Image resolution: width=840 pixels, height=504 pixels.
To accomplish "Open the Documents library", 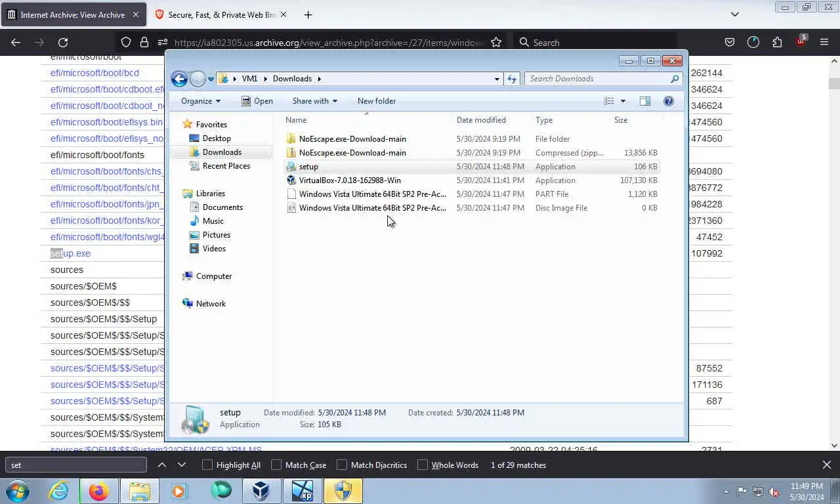I will pyautogui.click(x=222, y=207).
